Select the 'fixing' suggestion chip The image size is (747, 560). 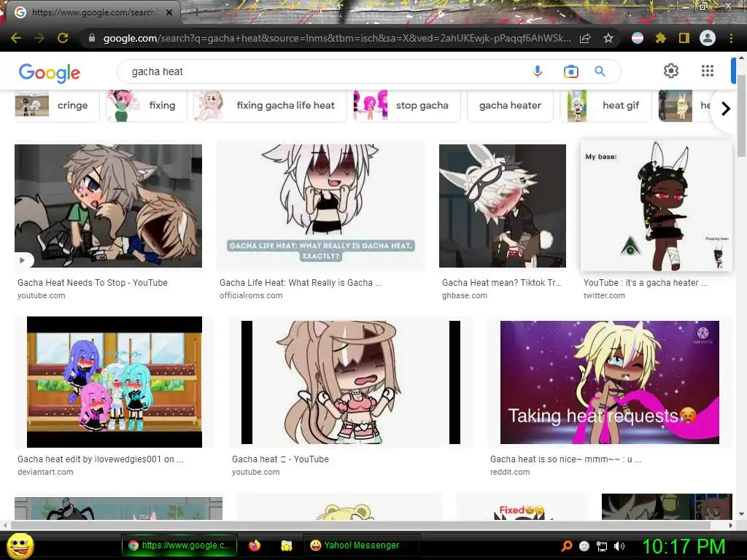[x=146, y=106]
